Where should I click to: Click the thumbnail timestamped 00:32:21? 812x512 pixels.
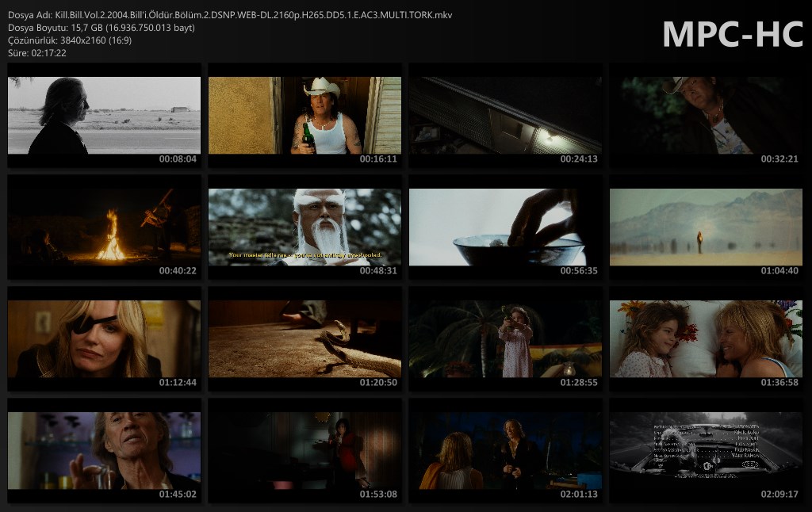click(706, 116)
